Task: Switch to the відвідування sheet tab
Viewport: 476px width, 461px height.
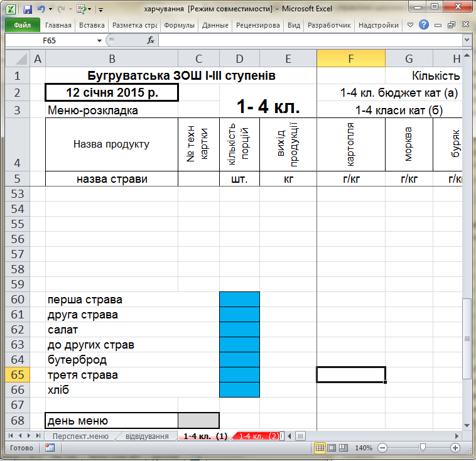Action: pos(147,436)
